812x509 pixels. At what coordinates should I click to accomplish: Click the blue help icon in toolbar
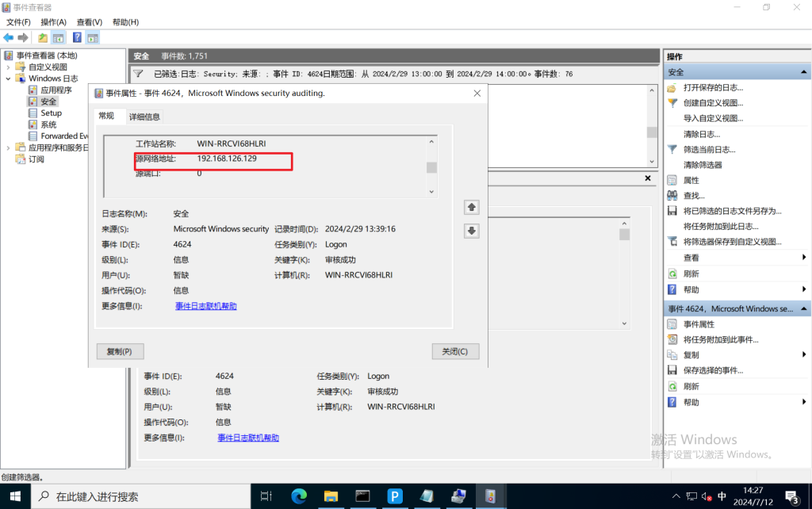point(77,37)
